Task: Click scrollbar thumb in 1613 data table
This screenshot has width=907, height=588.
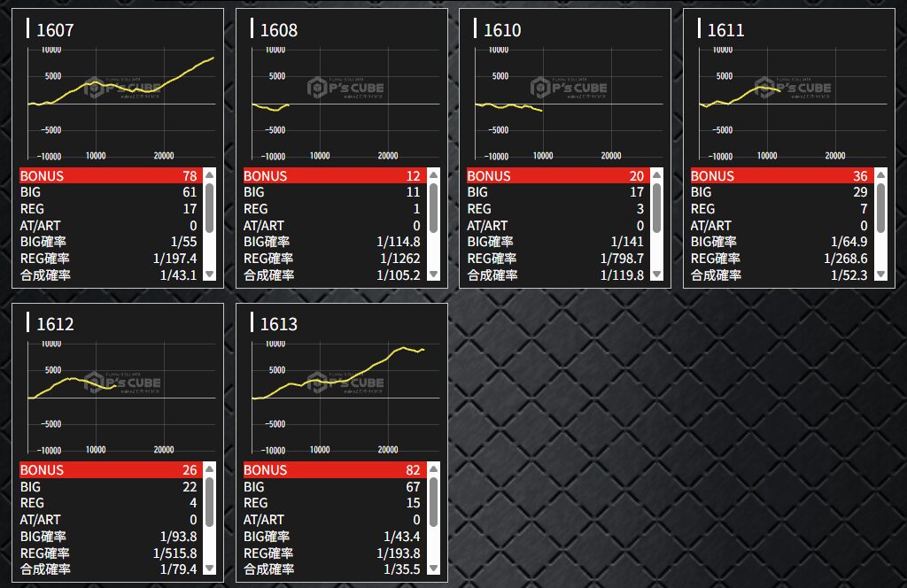Action: 433,502
